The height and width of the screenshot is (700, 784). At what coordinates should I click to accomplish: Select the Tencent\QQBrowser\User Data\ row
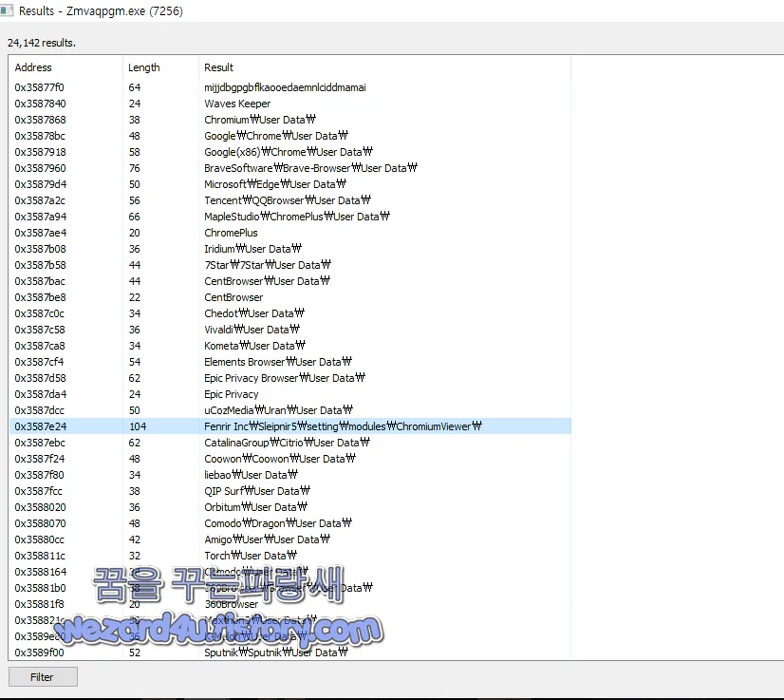pyautogui.click(x=290, y=200)
